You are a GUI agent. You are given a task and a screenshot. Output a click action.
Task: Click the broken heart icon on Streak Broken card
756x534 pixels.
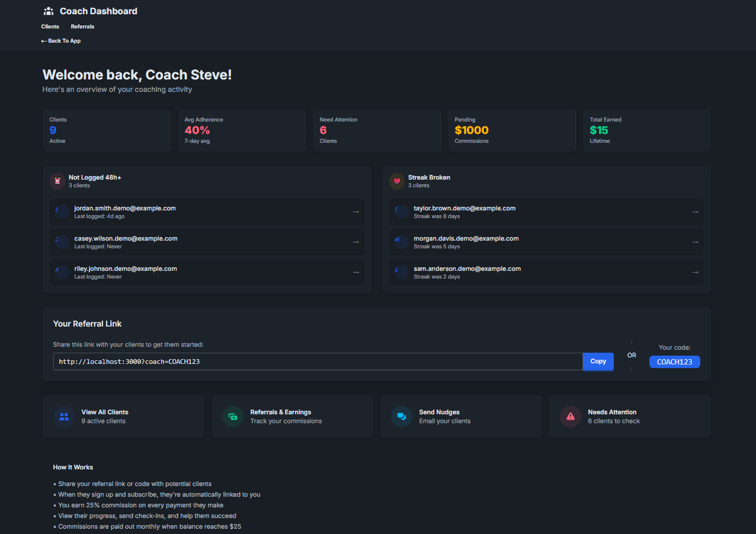pos(396,181)
